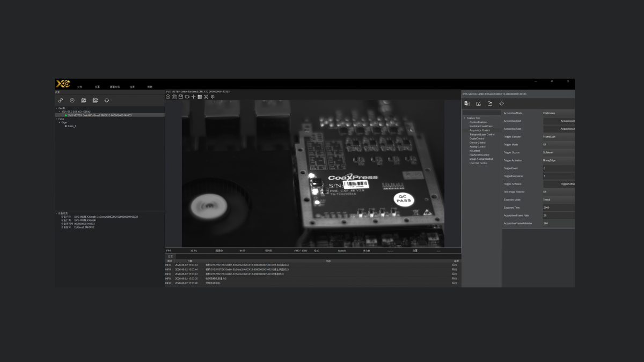Select IOControl in the feature tree
Image resolution: width=644 pixels, height=362 pixels.
point(475,151)
